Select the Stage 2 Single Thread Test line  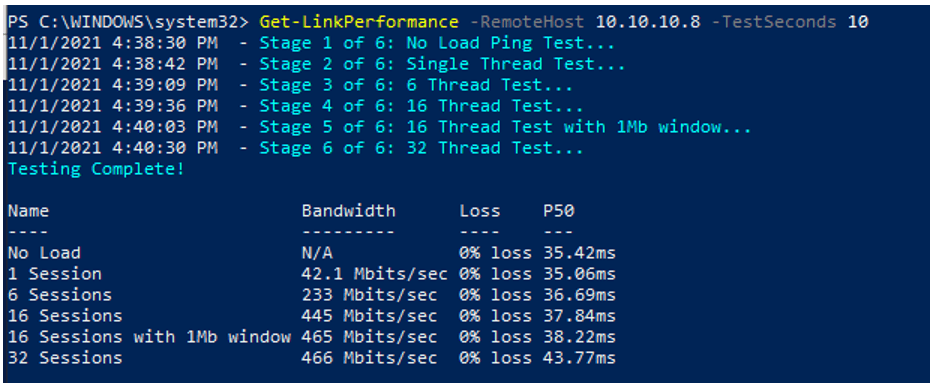pos(317,64)
